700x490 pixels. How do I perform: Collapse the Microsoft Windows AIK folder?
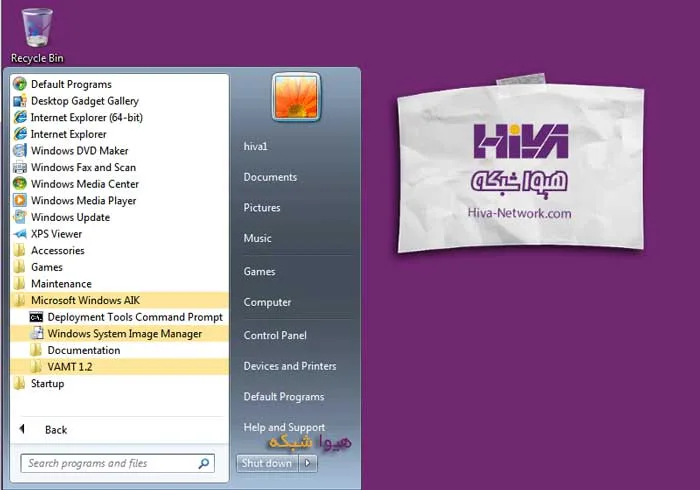[119, 300]
